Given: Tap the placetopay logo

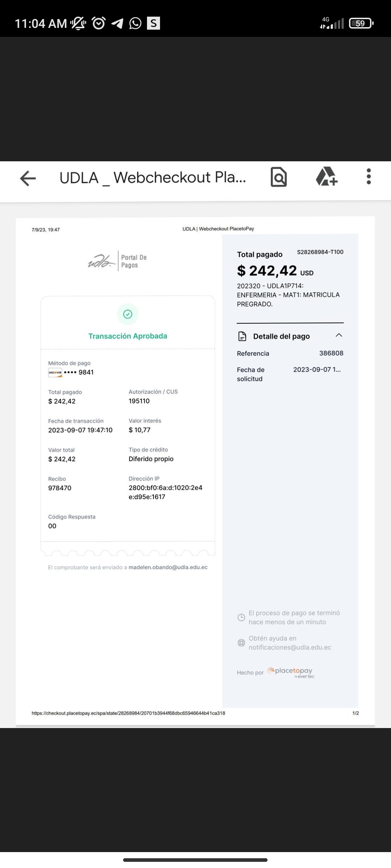Looking at the screenshot, I should click(292, 672).
